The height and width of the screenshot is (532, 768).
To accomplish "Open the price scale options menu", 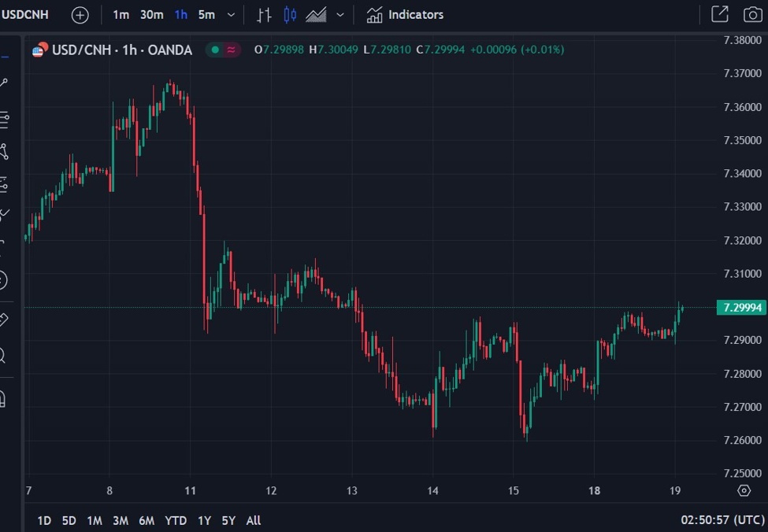I will coord(744,490).
